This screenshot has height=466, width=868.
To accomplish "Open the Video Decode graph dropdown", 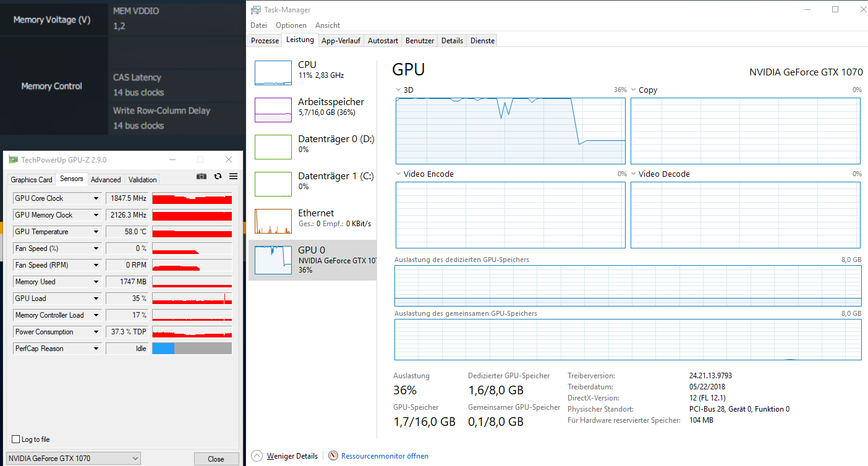I will click(634, 174).
